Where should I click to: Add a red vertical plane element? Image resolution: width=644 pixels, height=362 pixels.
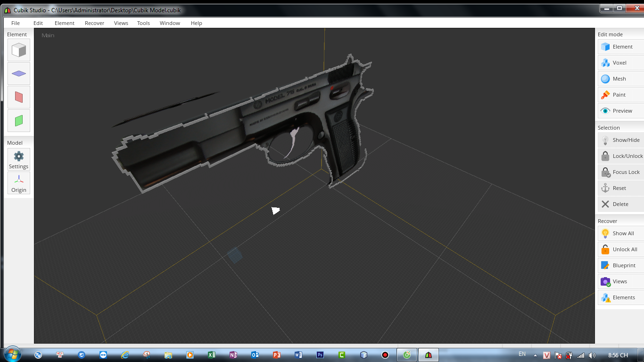tap(19, 97)
